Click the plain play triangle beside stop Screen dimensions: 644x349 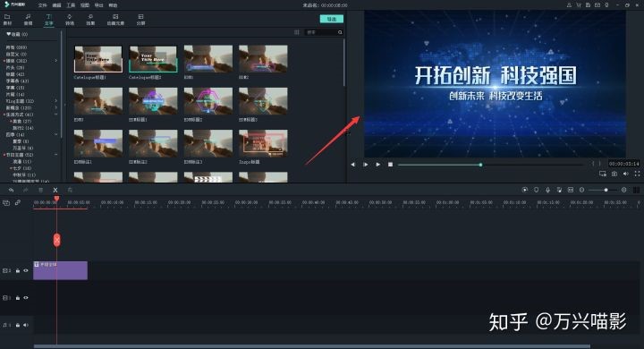[x=377, y=165]
